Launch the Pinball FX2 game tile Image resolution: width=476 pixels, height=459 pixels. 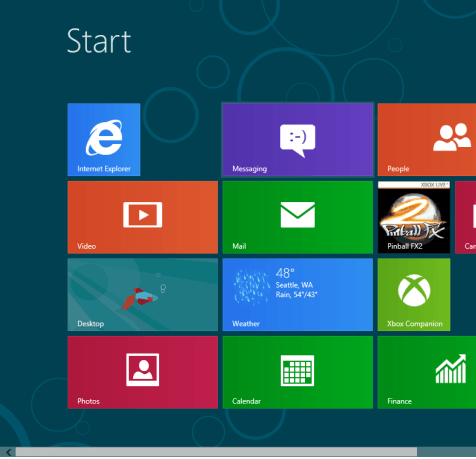pyautogui.click(x=414, y=217)
